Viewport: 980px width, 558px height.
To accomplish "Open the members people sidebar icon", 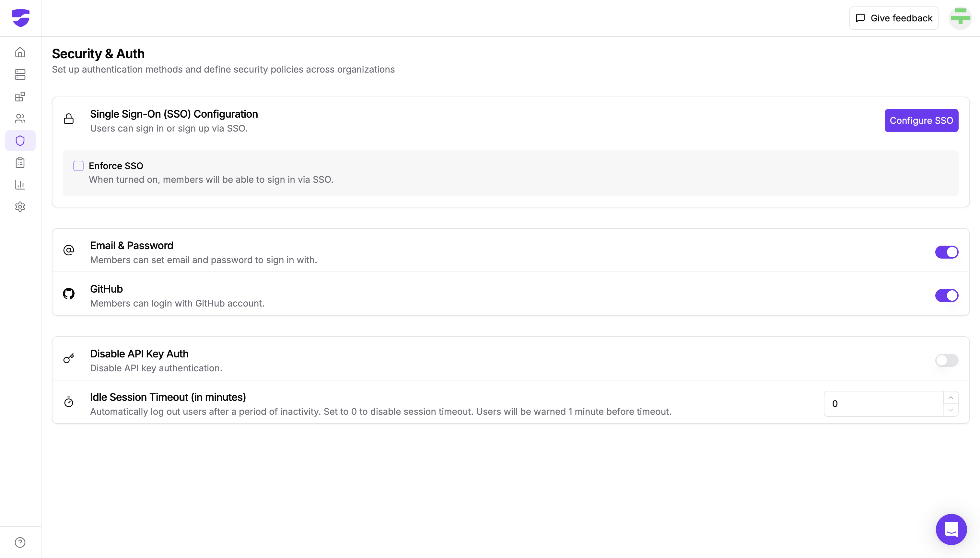I will pos(20,119).
